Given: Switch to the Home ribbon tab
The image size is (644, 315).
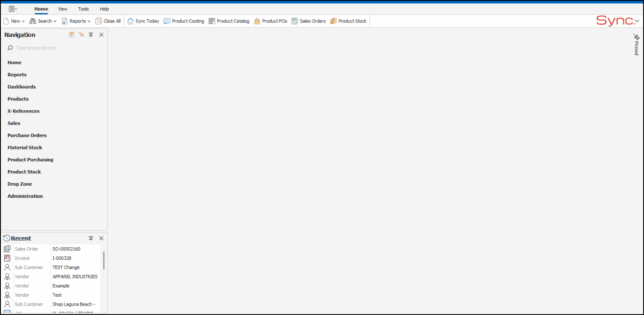Looking at the screenshot, I should pos(41,9).
